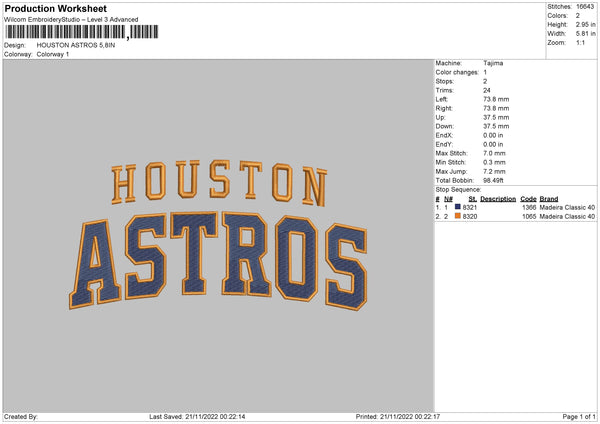600x424 pixels.
Task: Click the 'St.' column header
Action: [473, 199]
